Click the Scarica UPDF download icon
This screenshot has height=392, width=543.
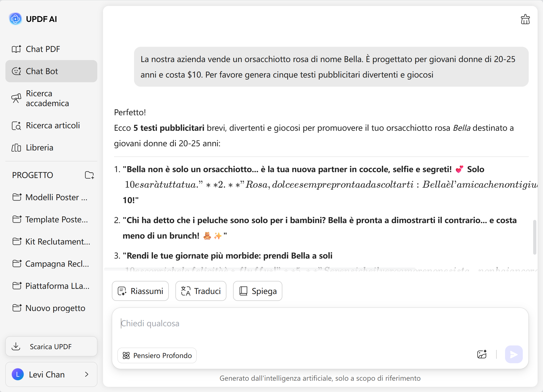point(16,346)
